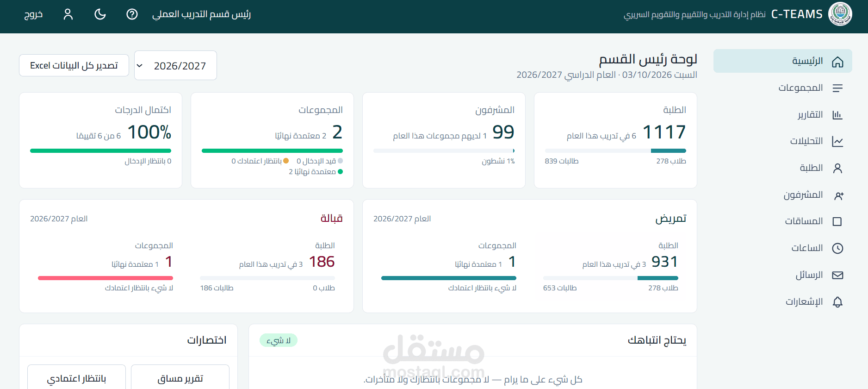
Task: Click the clock icon beside الساعات
Action: pyautogui.click(x=837, y=248)
